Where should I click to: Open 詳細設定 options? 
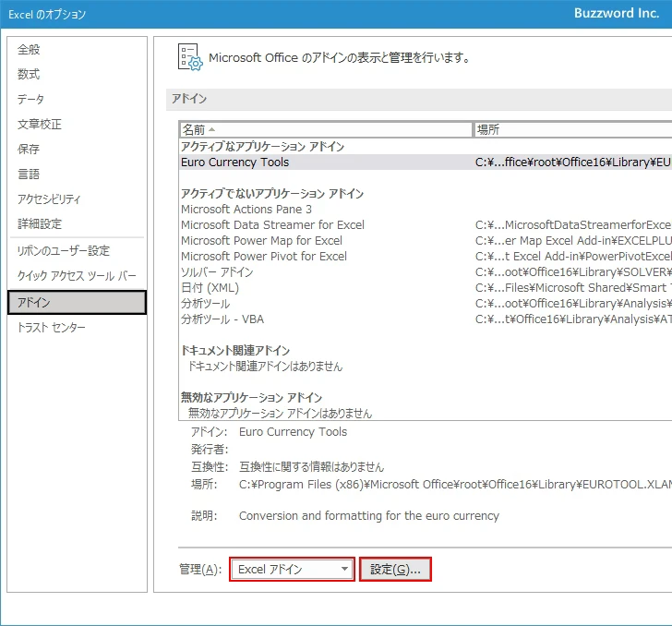tap(78, 223)
